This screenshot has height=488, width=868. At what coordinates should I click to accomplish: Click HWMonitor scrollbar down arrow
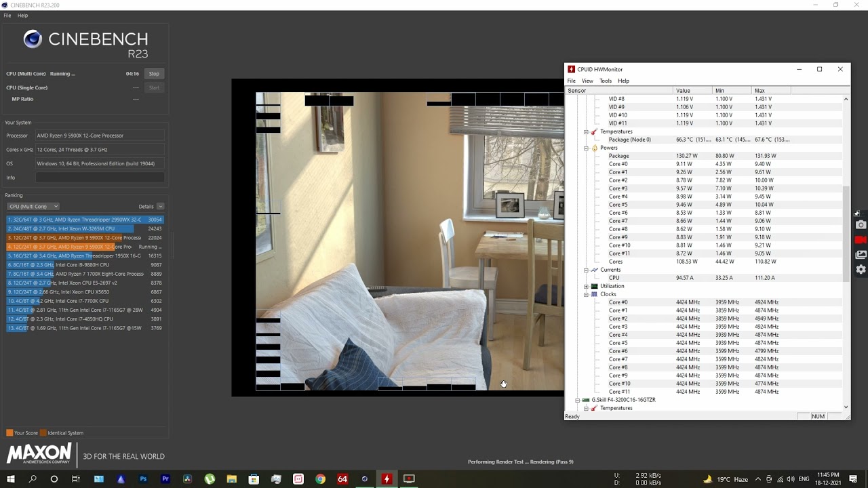[x=846, y=407]
